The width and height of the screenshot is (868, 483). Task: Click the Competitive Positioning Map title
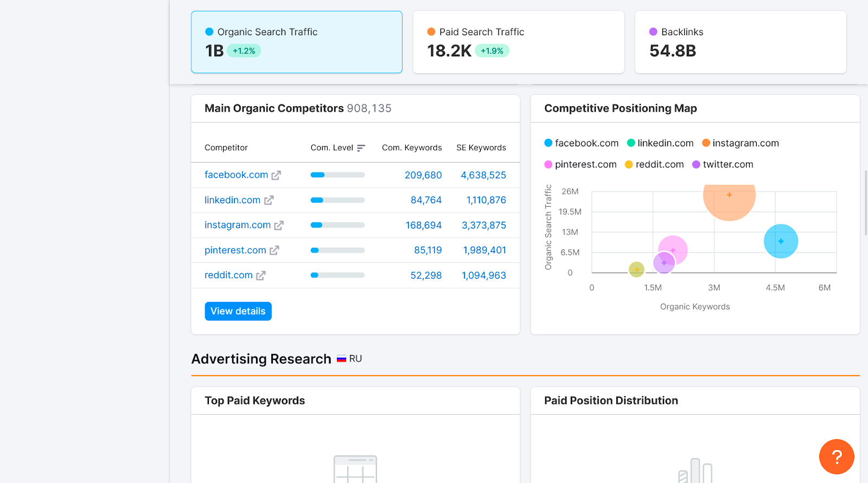(621, 108)
